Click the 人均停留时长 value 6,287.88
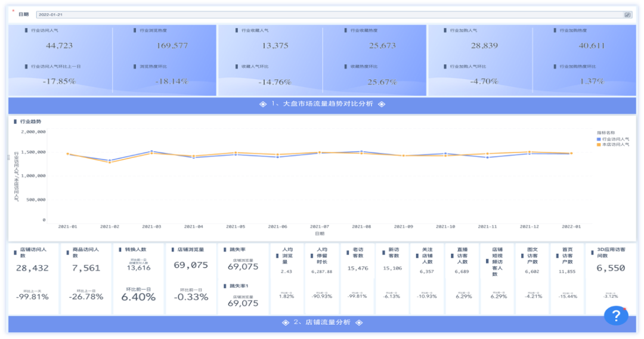Screen dimensions: 644x339 click(321, 272)
